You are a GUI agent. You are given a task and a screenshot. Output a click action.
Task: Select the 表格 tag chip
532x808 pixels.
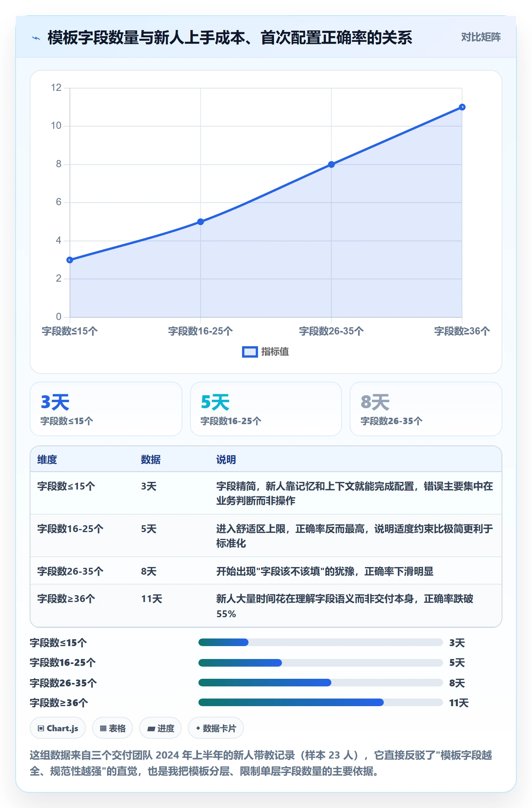(112, 728)
